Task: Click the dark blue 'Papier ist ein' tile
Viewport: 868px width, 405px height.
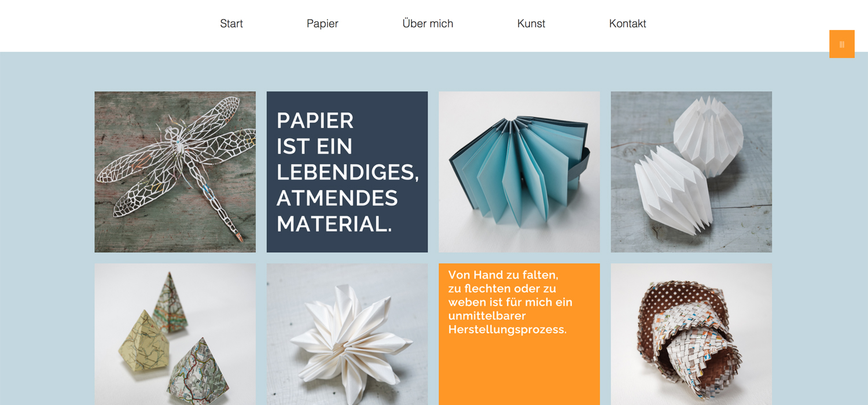Action: (347, 172)
